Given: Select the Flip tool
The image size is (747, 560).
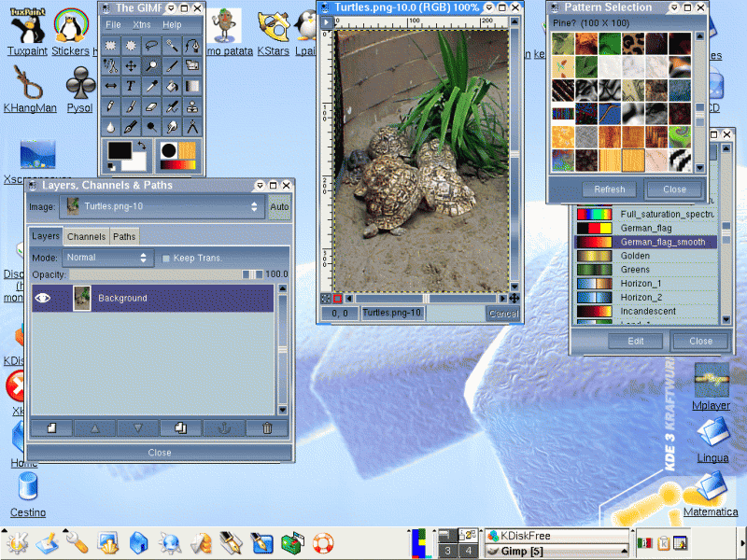Looking at the screenshot, I should [x=110, y=87].
